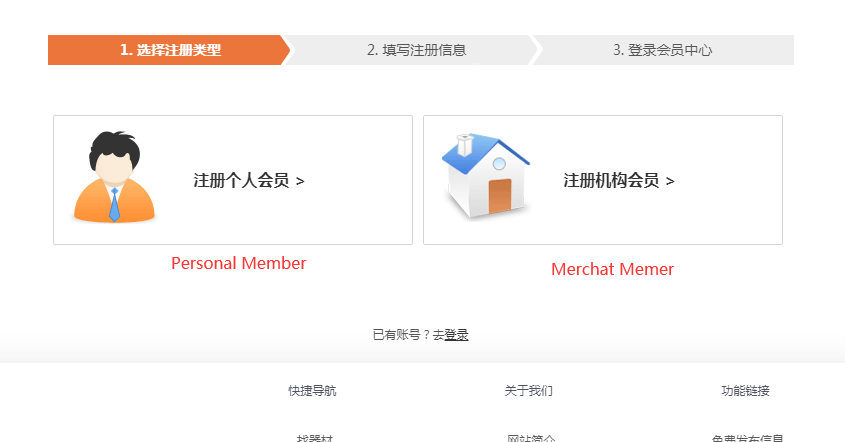This screenshot has height=442, width=845.
Task: Click the red Merchat Memer label
Action: [612, 269]
